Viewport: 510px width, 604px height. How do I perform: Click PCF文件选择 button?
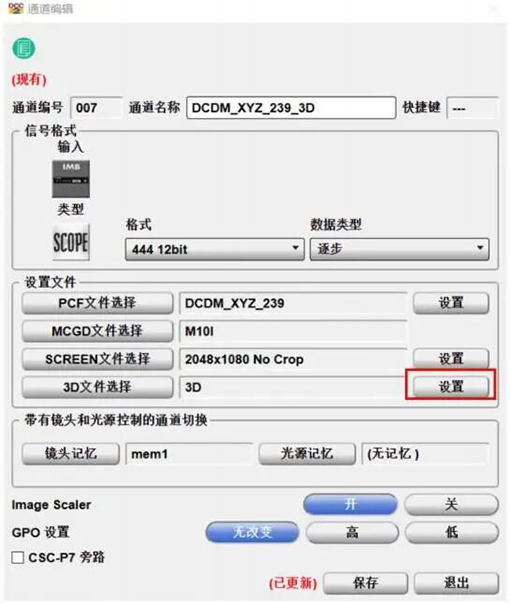(x=97, y=303)
